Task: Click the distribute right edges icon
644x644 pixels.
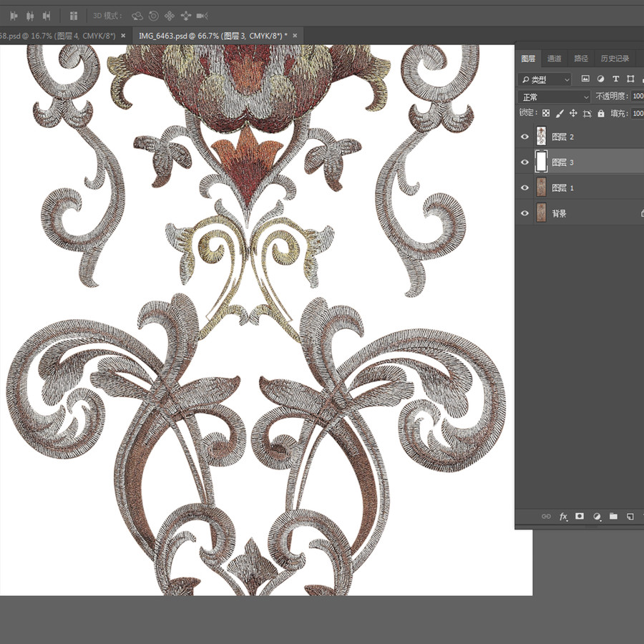Action: (x=47, y=16)
